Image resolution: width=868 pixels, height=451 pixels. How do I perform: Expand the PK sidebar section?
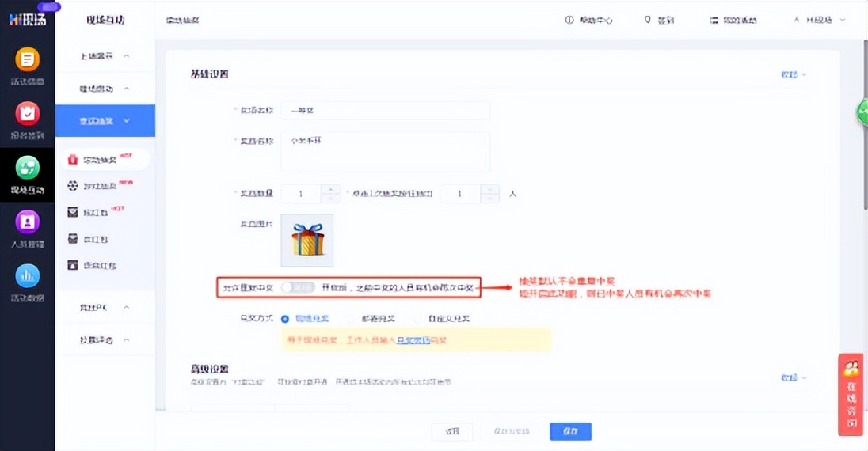pos(105,307)
